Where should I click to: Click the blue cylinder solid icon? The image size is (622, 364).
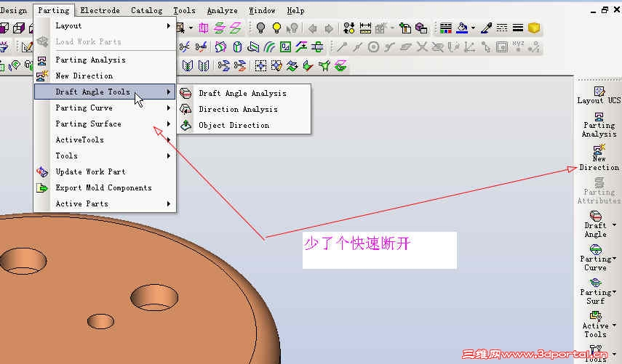click(237, 47)
